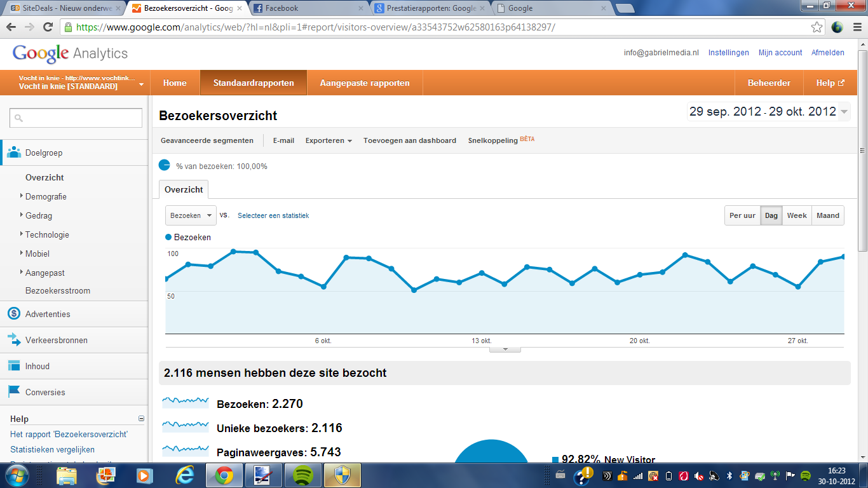The height and width of the screenshot is (488, 868).
Task: Open Spotify from the taskbar
Action: (x=304, y=475)
